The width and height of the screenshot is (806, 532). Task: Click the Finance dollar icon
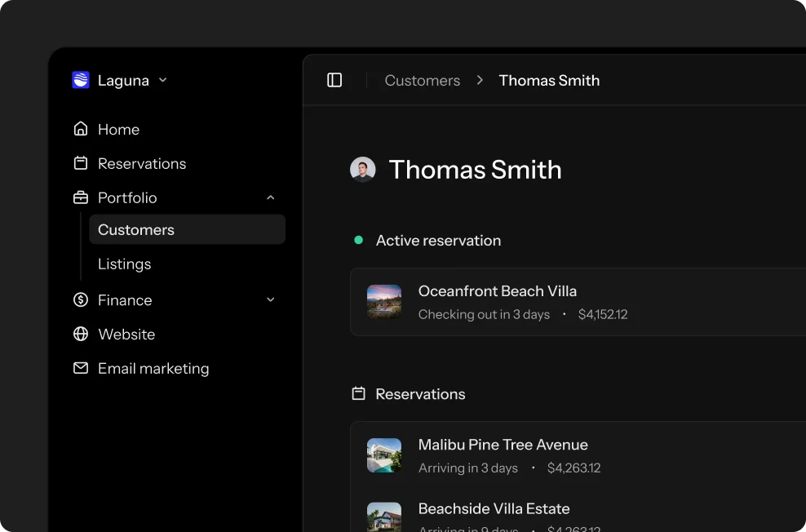pyautogui.click(x=81, y=299)
